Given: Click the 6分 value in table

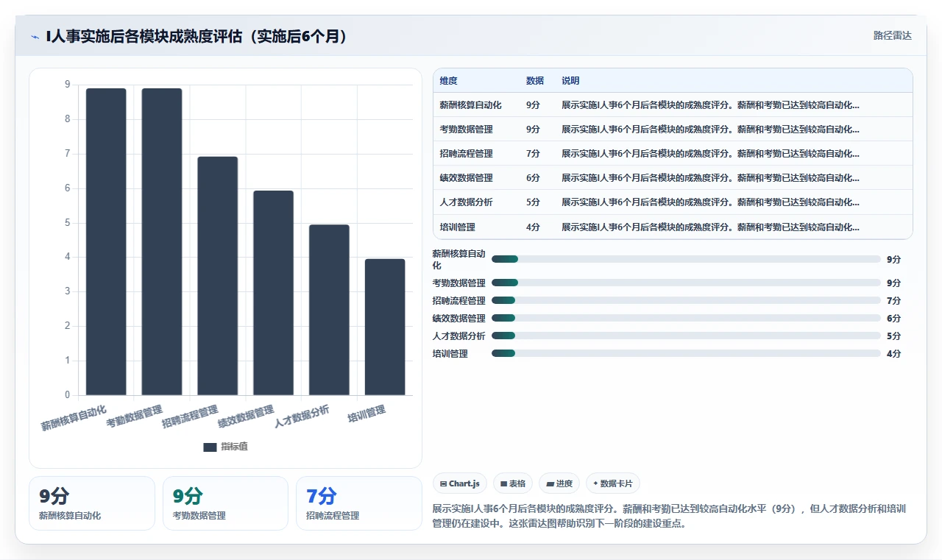Looking at the screenshot, I should click(533, 178).
